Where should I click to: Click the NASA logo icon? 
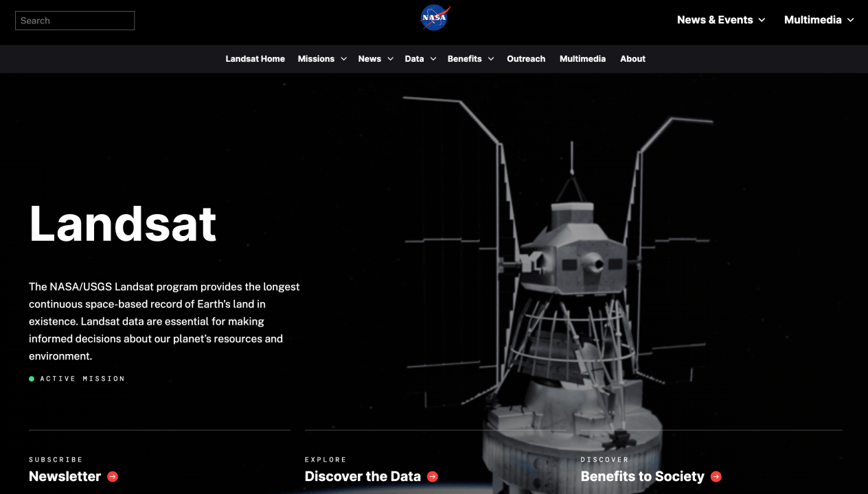tap(435, 18)
